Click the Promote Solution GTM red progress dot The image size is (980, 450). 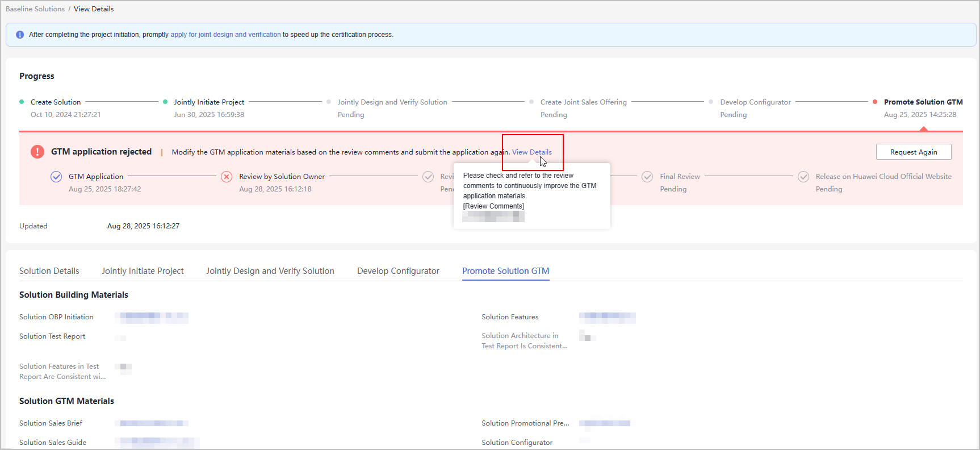click(x=875, y=102)
